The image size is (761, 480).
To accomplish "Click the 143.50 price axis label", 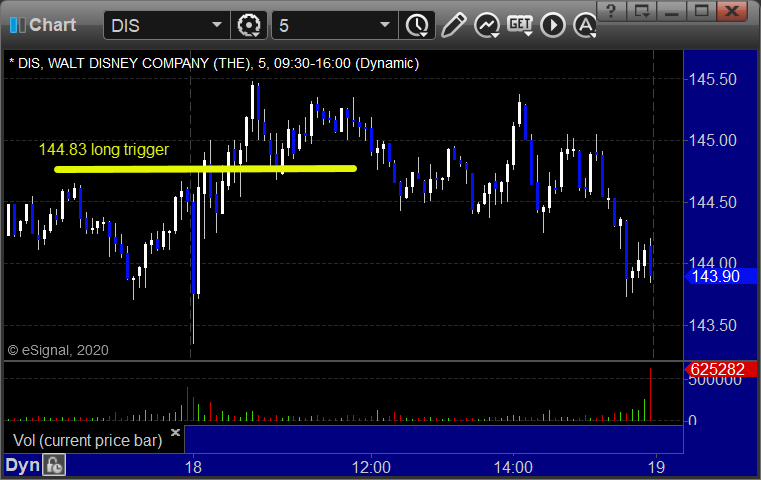I will [713, 325].
